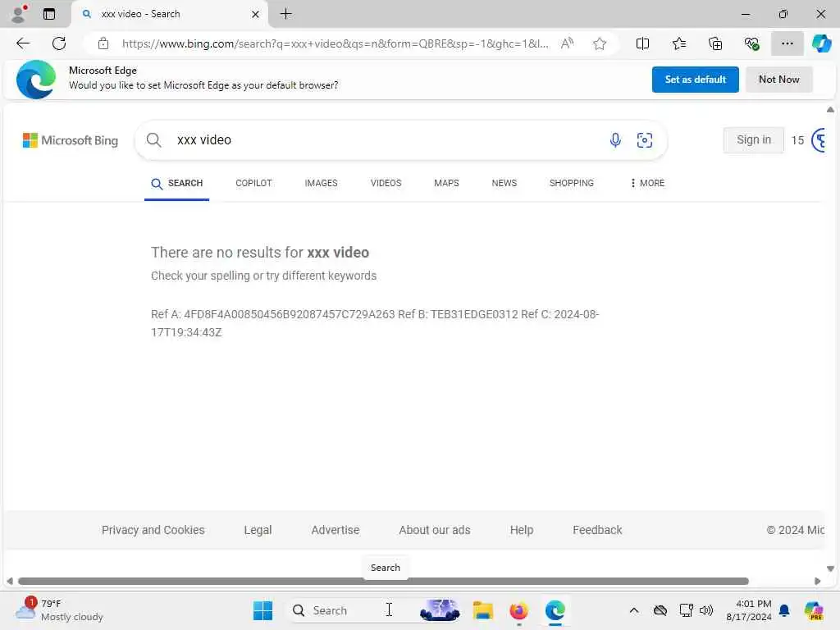Open Copilot preview taskbar icon
The image size is (840, 630).
(x=814, y=610)
